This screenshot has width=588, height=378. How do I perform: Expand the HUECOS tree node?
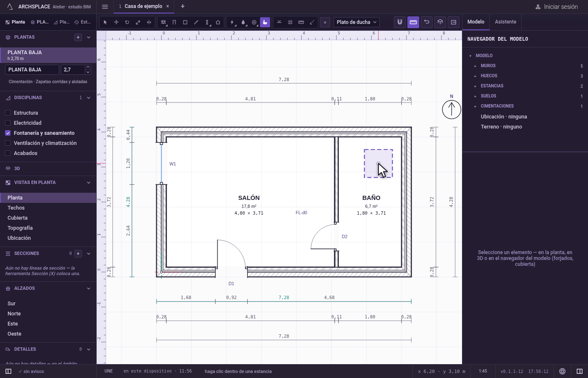pyautogui.click(x=475, y=76)
